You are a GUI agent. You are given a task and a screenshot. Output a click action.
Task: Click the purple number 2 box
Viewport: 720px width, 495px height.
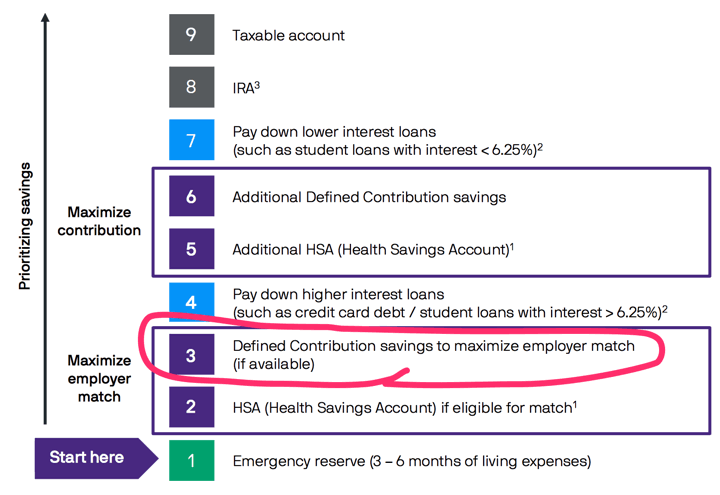point(191,407)
